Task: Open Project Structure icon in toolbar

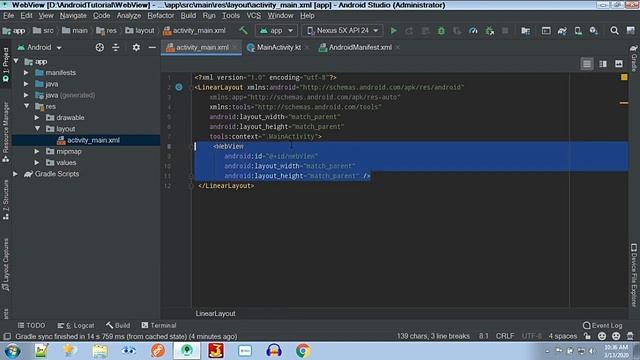Action: coord(526,31)
